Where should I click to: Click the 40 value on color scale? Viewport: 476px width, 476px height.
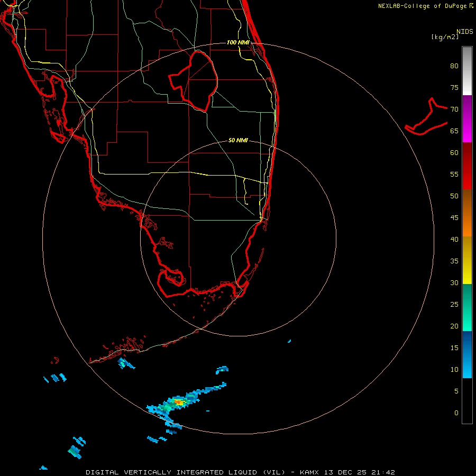(454, 240)
